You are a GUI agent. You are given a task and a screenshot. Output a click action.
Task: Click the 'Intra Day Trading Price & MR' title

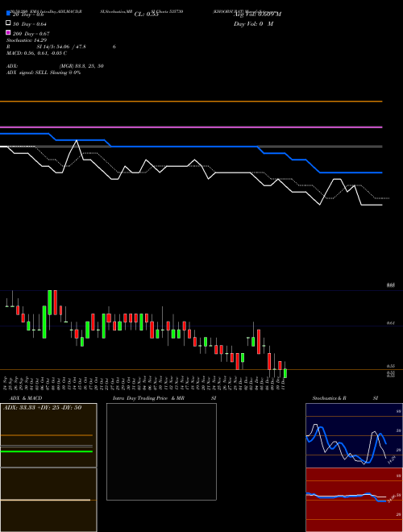coord(148,398)
